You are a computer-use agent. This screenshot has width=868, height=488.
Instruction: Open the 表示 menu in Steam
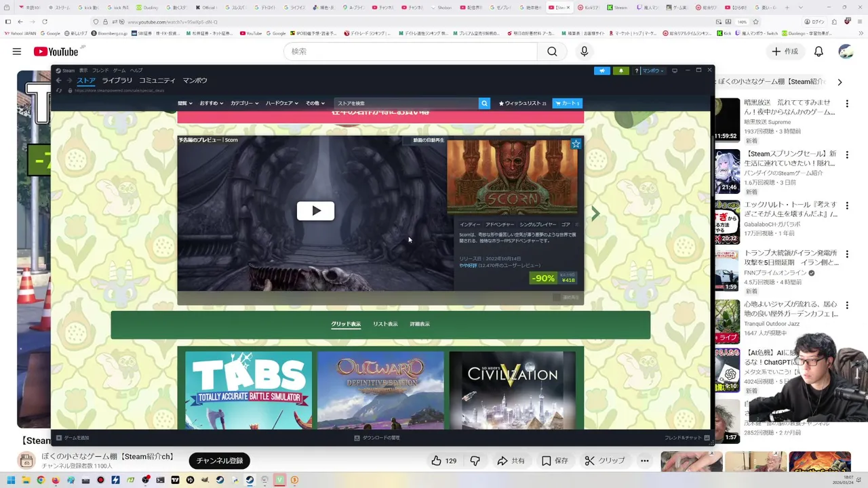[83, 70]
